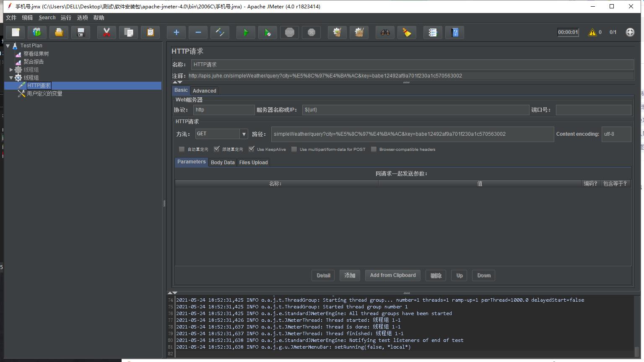The width and height of the screenshot is (644, 362).
Task: Click the comment panel split arrows
Action: pyautogui.click(x=178, y=82)
